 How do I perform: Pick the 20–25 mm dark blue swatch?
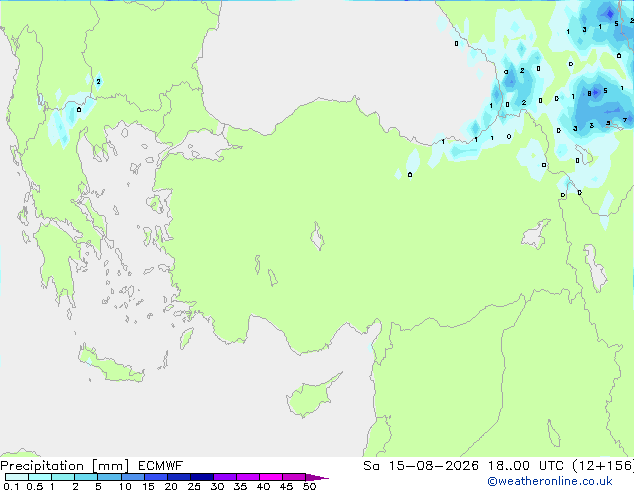tap(178, 477)
